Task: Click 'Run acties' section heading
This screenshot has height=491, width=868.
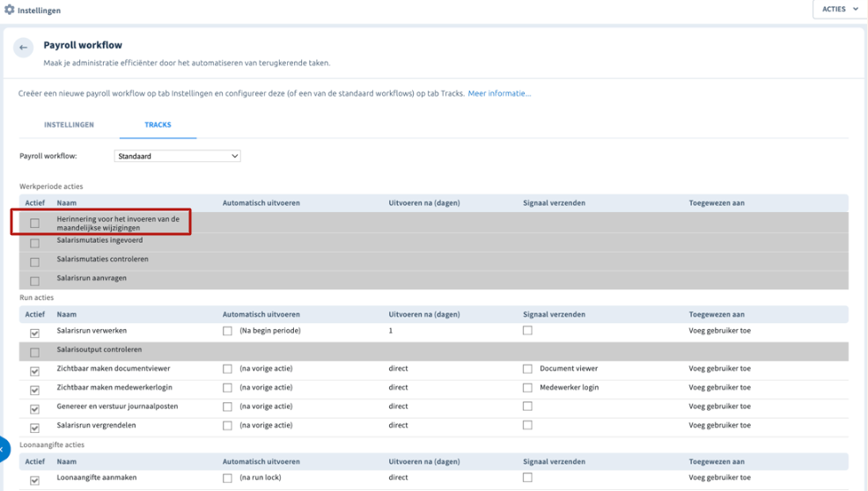Action: pos(37,297)
